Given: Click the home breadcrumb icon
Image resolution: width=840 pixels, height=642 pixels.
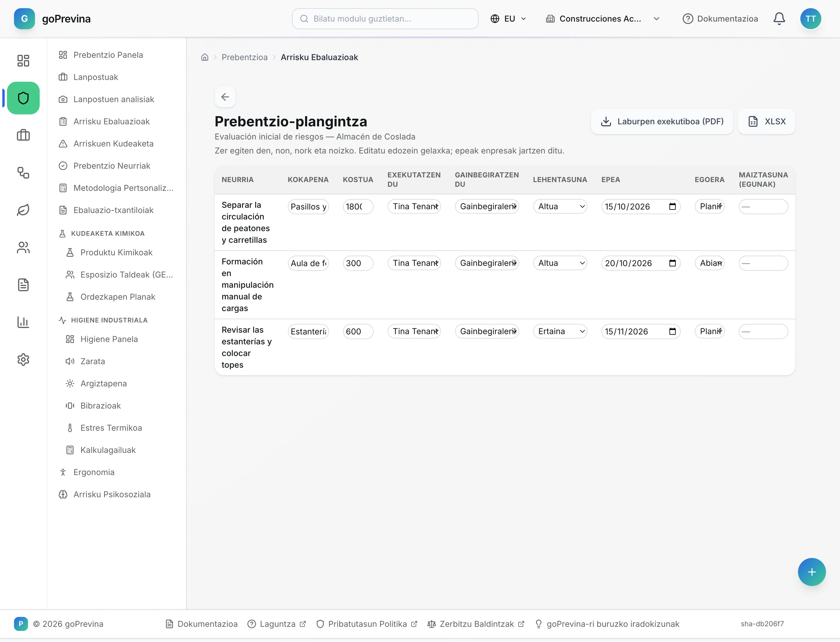Looking at the screenshot, I should (x=205, y=57).
